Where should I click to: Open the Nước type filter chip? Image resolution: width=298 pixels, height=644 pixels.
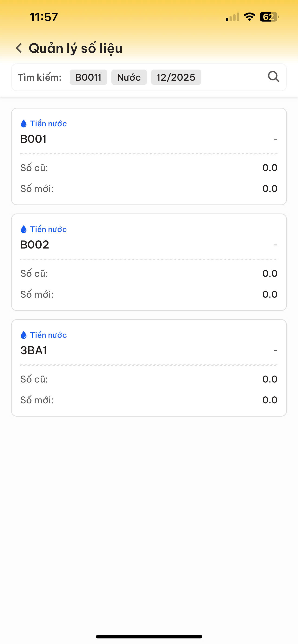[129, 77]
